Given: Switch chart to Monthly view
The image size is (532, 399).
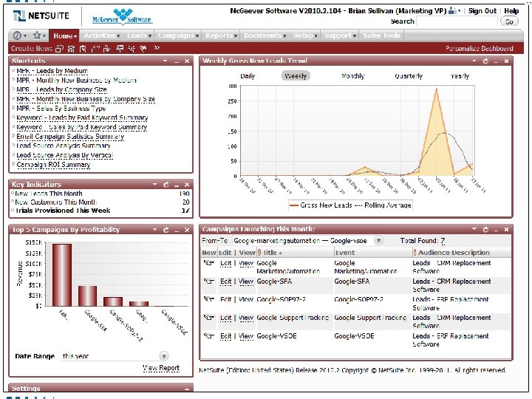Looking at the screenshot, I should pyautogui.click(x=353, y=76).
